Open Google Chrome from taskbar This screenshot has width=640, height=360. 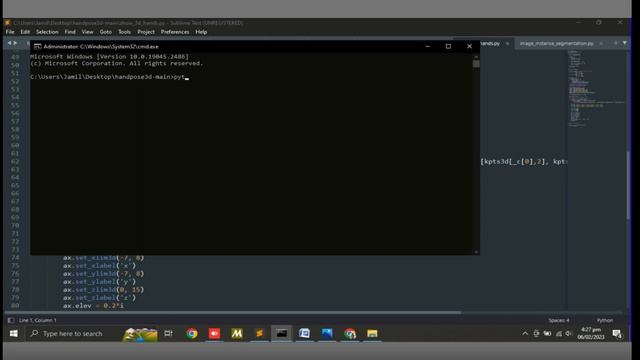(192, 333)
